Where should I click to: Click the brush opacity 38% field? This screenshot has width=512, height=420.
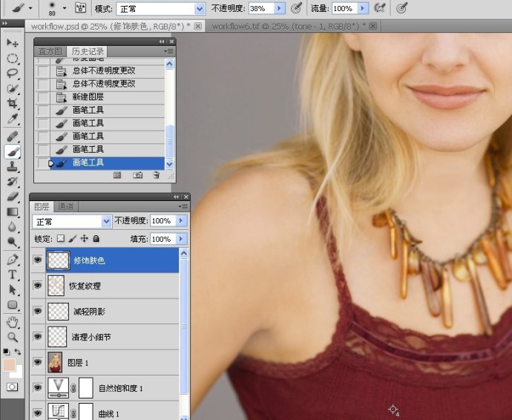[261, 8]
